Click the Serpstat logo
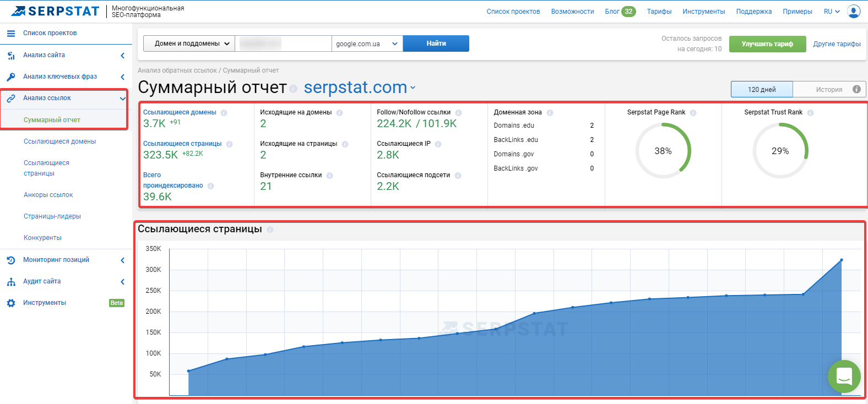This screenshot has width=868, height=404. [x=55, y=11]
